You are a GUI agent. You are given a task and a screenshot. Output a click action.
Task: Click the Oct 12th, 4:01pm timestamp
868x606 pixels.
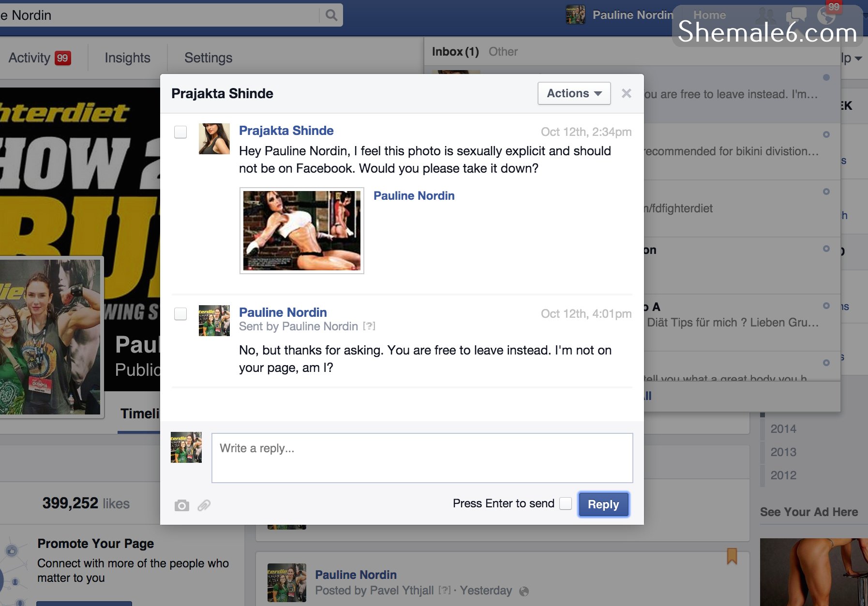point(586,314)
